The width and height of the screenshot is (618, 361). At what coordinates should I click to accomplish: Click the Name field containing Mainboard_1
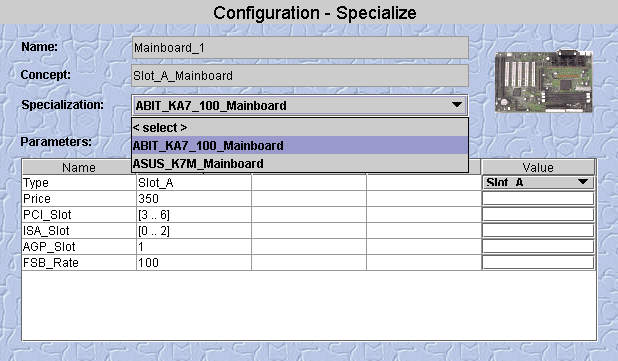point(300,48)
